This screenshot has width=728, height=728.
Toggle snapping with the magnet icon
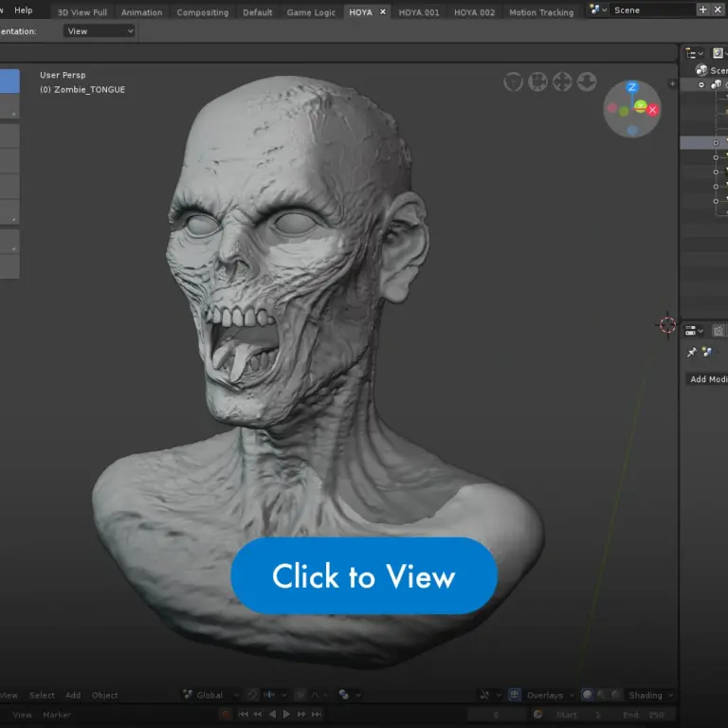pos(253,695)
